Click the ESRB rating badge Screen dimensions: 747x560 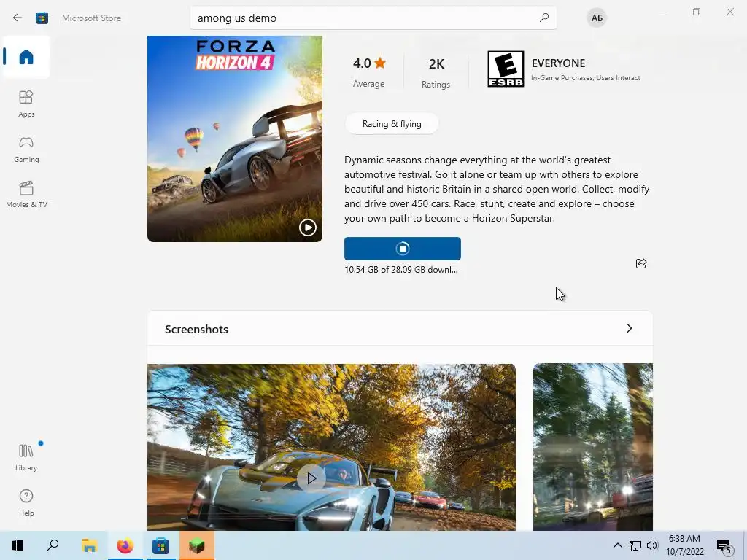click(x=506, y=69)
